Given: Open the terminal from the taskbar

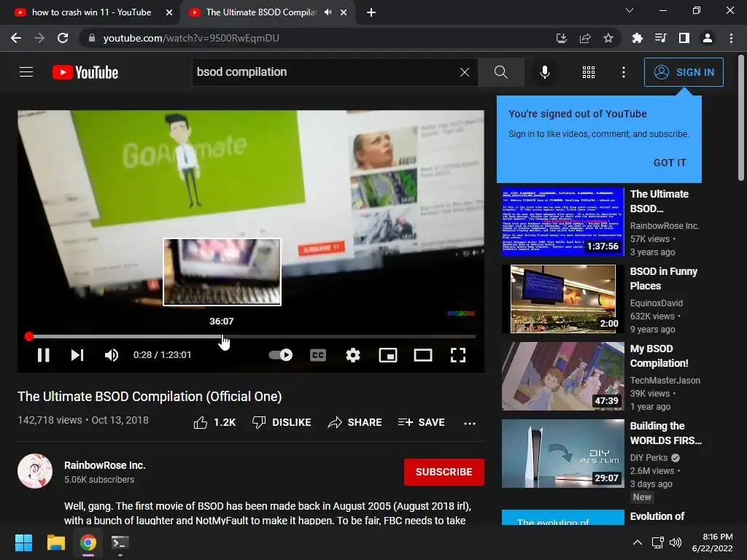Looking at the screenshot, I should tap(120, 542).
